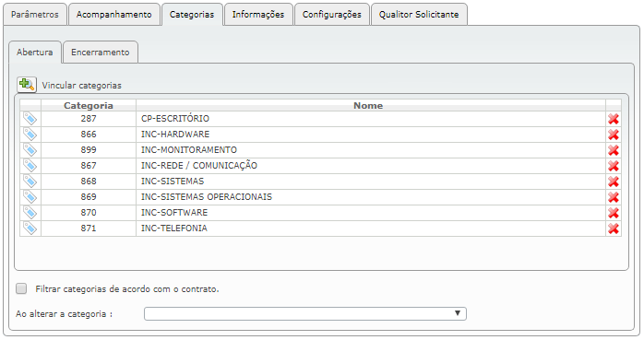The height and width of the screenshot is (340, 644).
Task: Delete the INC-TELEFONIA category row
Action: pos(614,229)
